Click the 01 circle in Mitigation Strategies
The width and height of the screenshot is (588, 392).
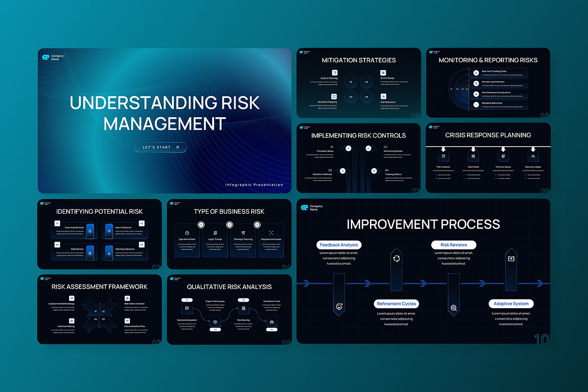click(351, 82)
